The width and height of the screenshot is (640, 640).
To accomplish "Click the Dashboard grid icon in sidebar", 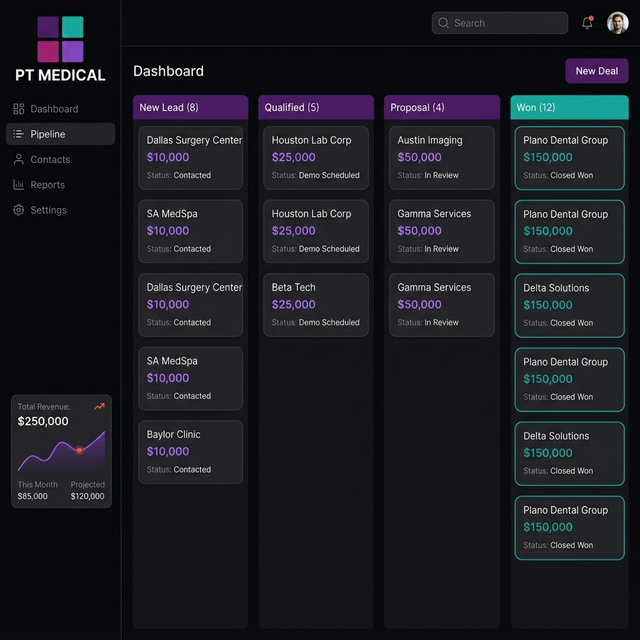I will (x=19, y=109).
